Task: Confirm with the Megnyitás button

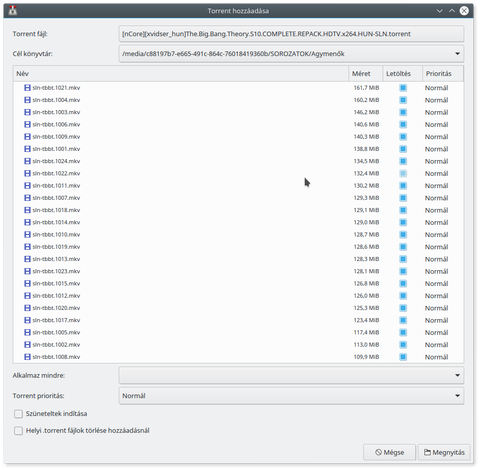Action: click(444, 452)
